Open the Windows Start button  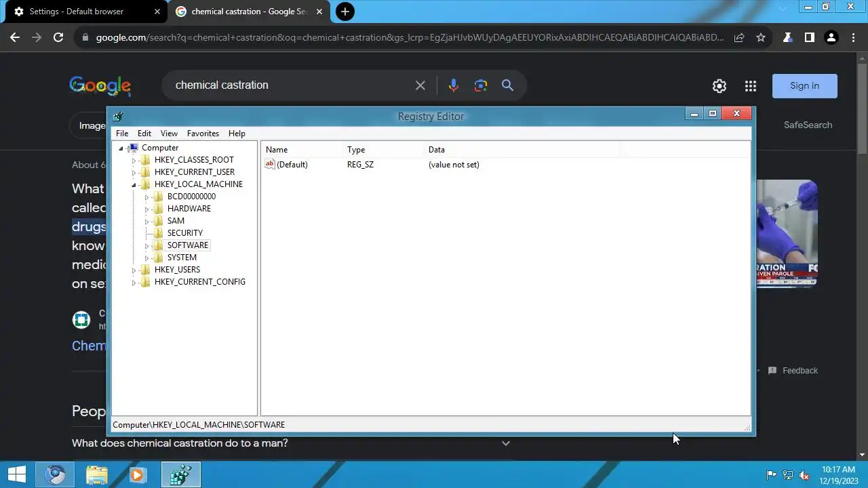[x=16, y=475]
